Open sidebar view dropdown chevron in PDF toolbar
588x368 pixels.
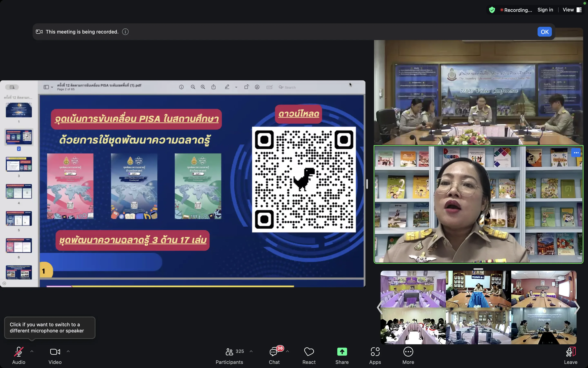pyautogui.click(x=52, y=87)
